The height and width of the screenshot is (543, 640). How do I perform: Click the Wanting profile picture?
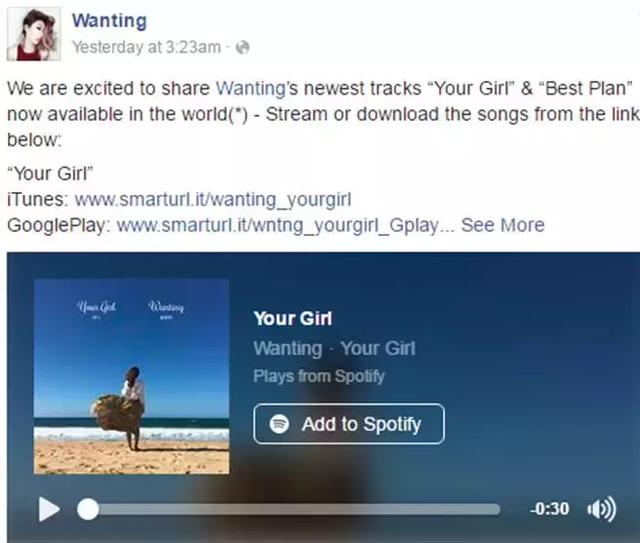click(x=34, y=34)
